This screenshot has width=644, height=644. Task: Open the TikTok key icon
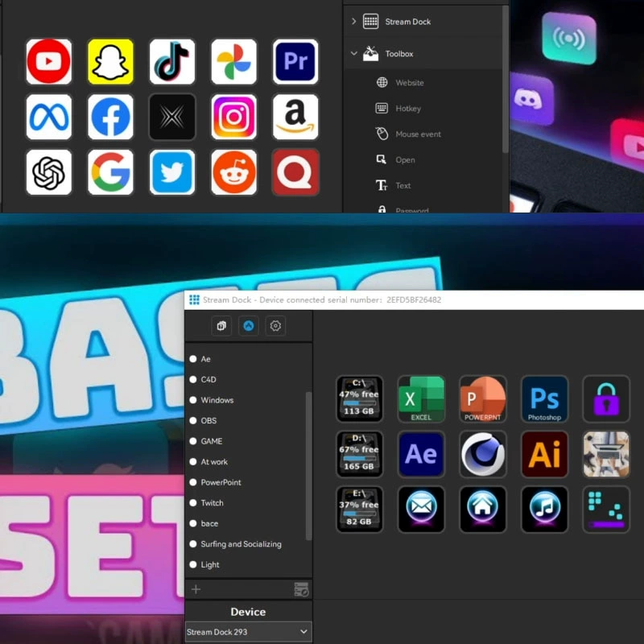[172, 62]
